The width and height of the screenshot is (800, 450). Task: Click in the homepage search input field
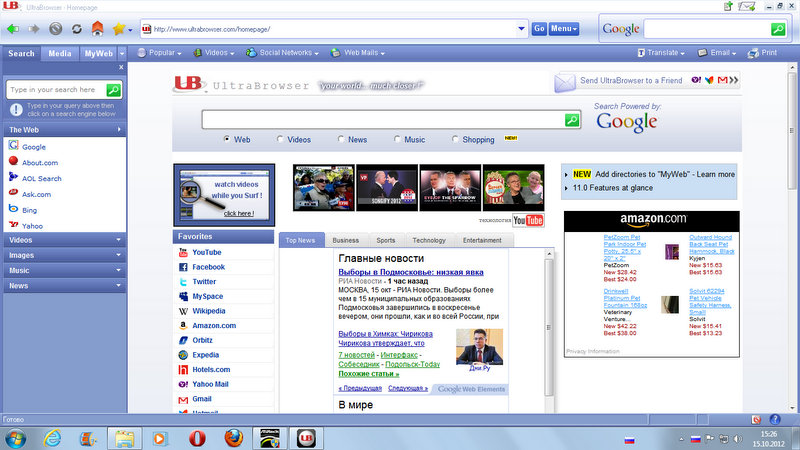click(x=383, y=120)
